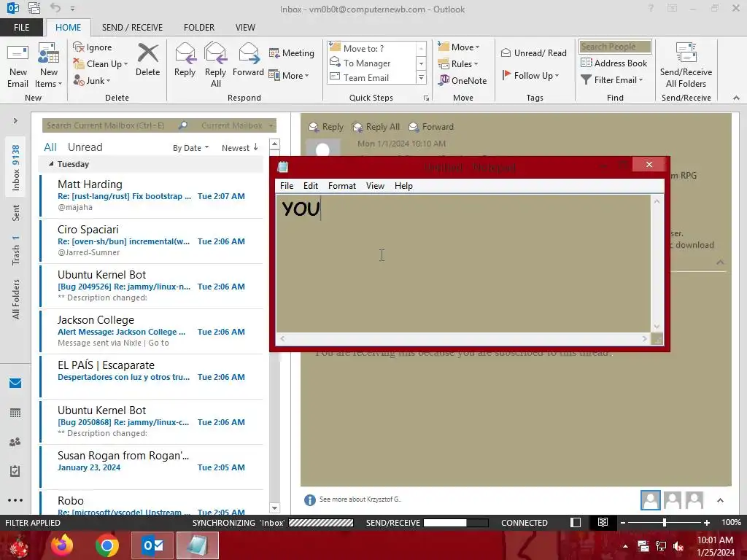Open the Jackson College alert email
The height and width of the screenshot is (560, 747).
pos(152,332)
